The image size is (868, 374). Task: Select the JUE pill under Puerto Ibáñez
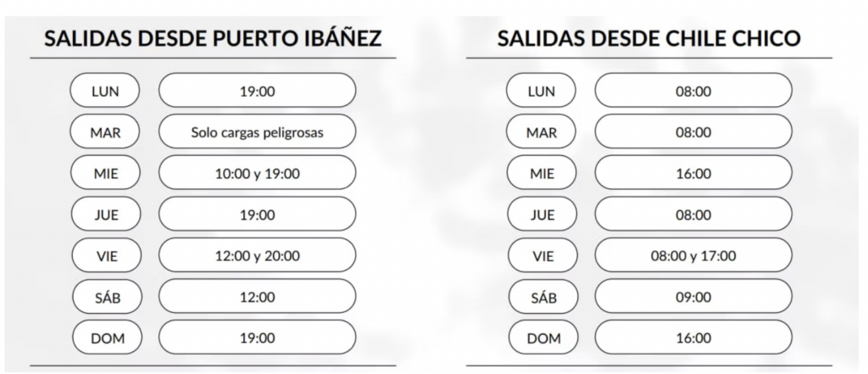[105, 215]
